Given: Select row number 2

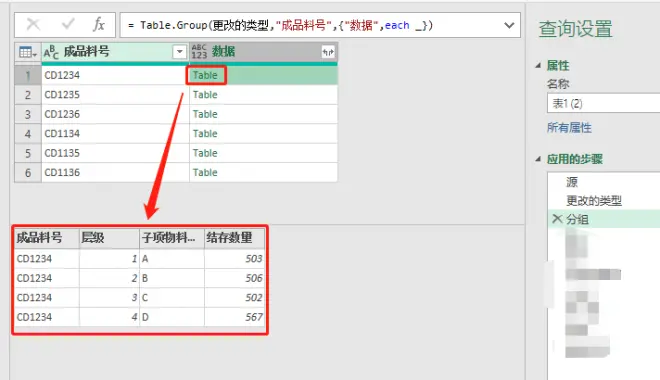Looking at the screenshot, I should click(x=28, y=95).
